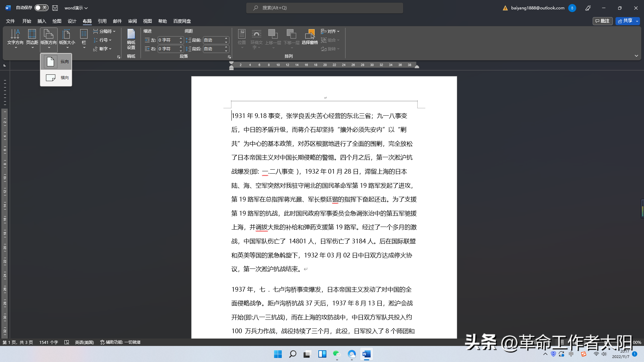The width and height of the screenshot is (644, 362).
Task: Open the 对齐 align dropdown
Action: pos(330,31)
